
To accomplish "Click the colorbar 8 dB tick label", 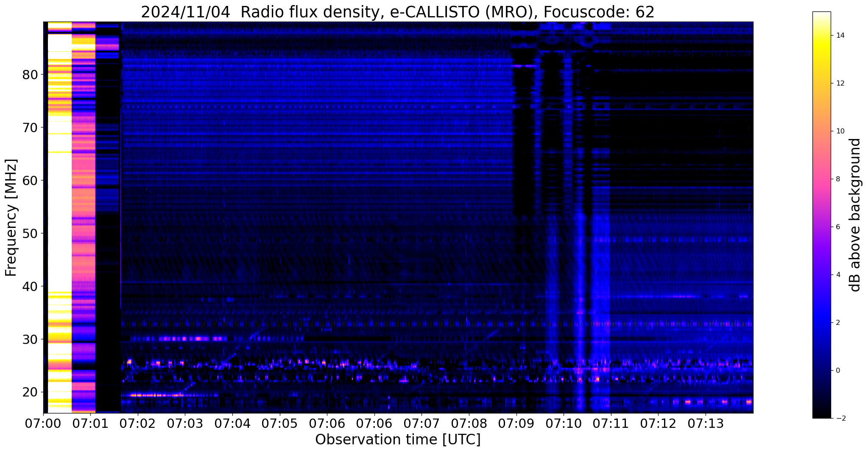I will click(x=837, y=179).
